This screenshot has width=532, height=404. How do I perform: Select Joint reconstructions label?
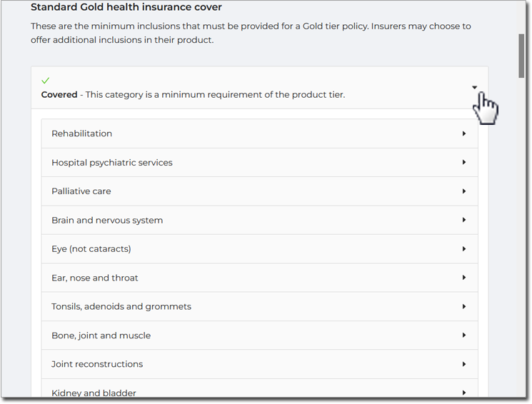97,364
